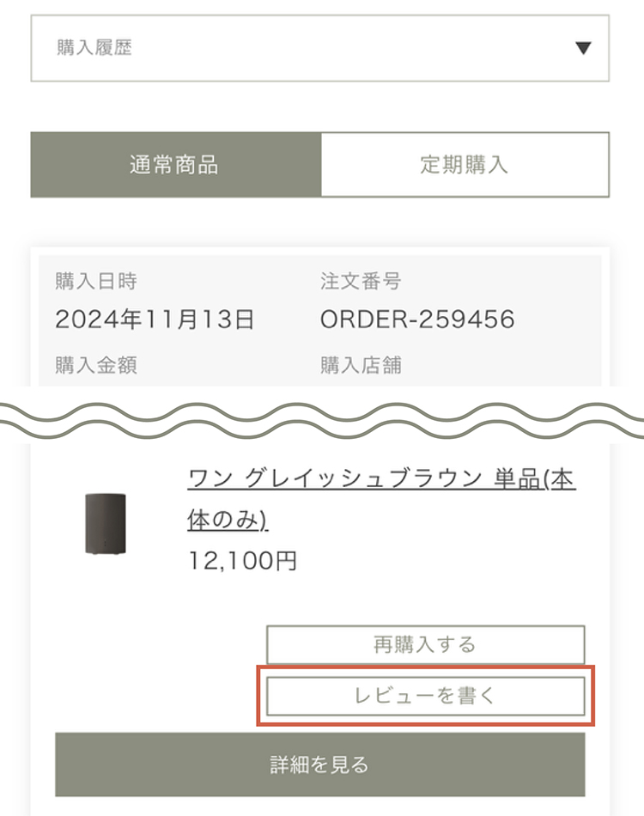Viewport: 644px width, 816px height.
Task: Click the 購入日時 label
Action: (x=96, y=281)
